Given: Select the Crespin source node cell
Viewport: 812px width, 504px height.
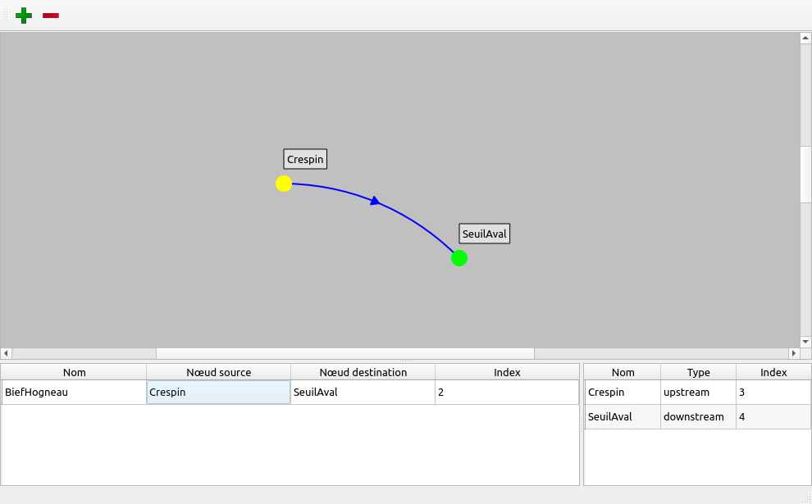Looking at the screenshot, I should pyautogui.click(x=218, y=393).
